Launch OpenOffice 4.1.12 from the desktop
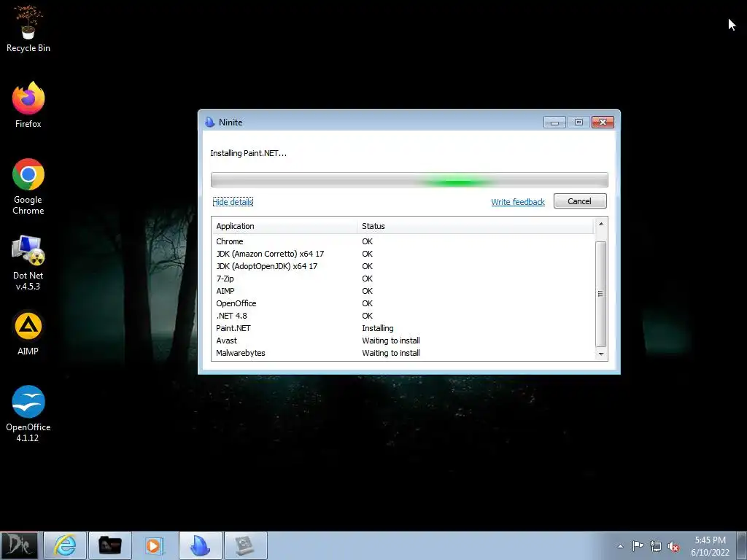 (x=28, y=413)
